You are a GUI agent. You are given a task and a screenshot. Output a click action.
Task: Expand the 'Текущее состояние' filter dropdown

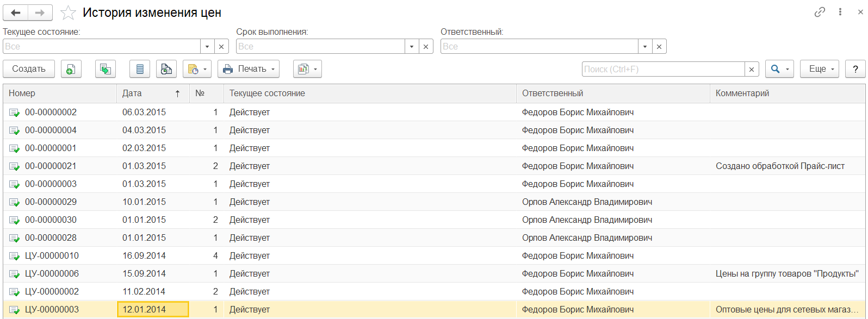coord(207,47)
